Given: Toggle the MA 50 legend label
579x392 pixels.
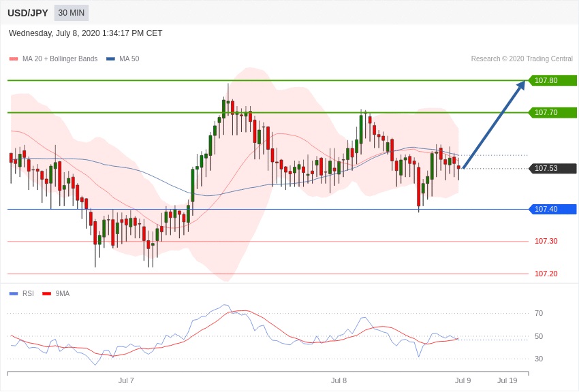Looking at the screenshot, I should click(129, 59).
